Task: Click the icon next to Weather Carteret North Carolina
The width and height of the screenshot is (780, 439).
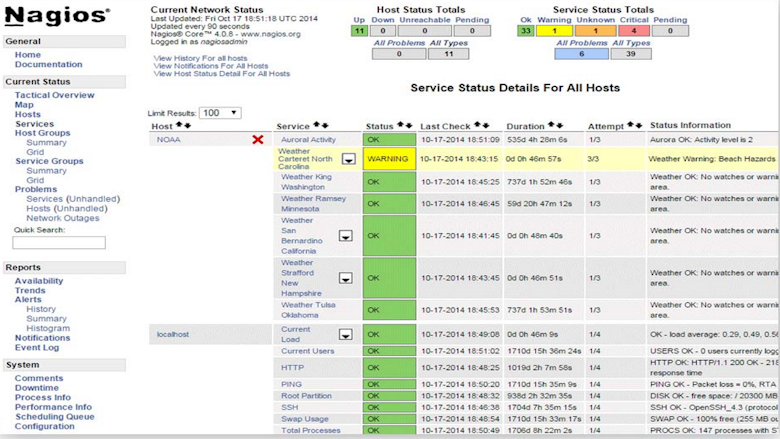Action: 349,159
